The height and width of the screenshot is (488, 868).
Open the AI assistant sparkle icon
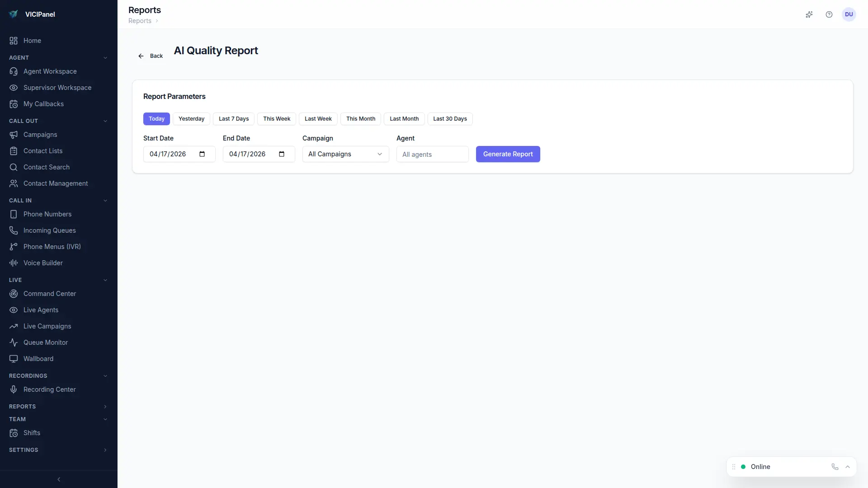pos(809,14)
